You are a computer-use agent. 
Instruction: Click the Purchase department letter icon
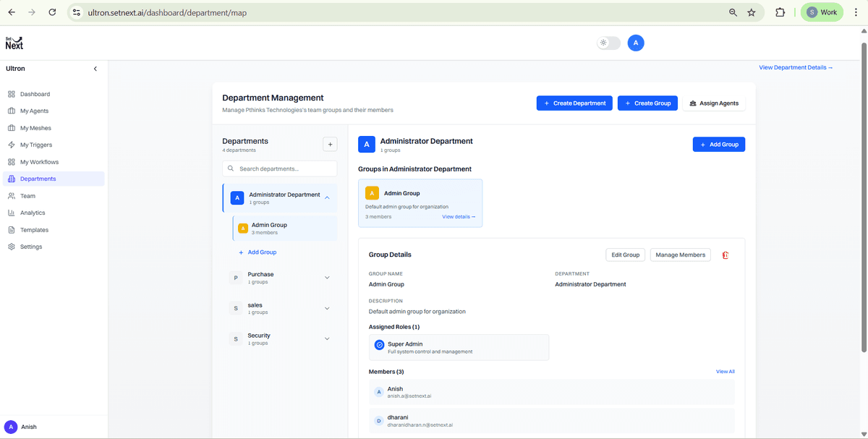(x=236, y=278)
